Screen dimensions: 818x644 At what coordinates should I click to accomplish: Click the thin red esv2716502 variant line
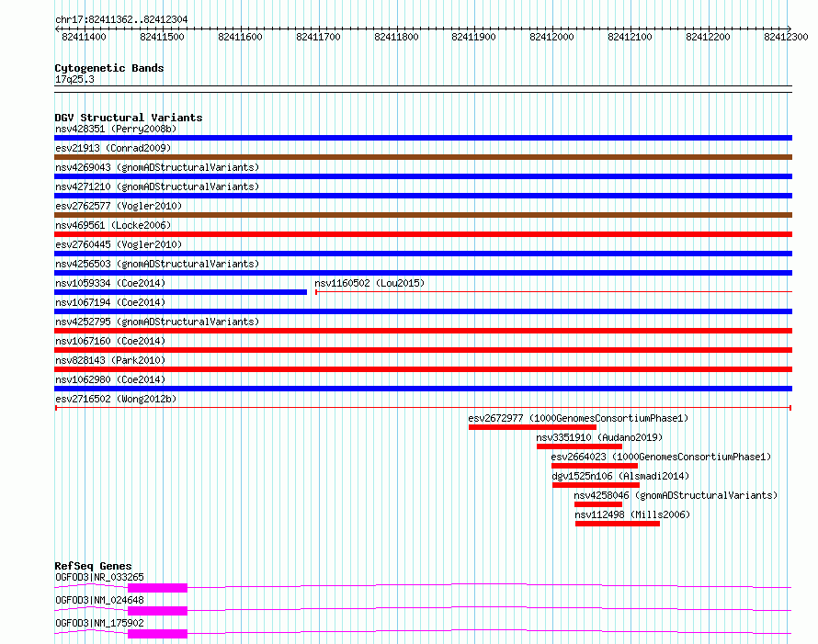(423, 408)
